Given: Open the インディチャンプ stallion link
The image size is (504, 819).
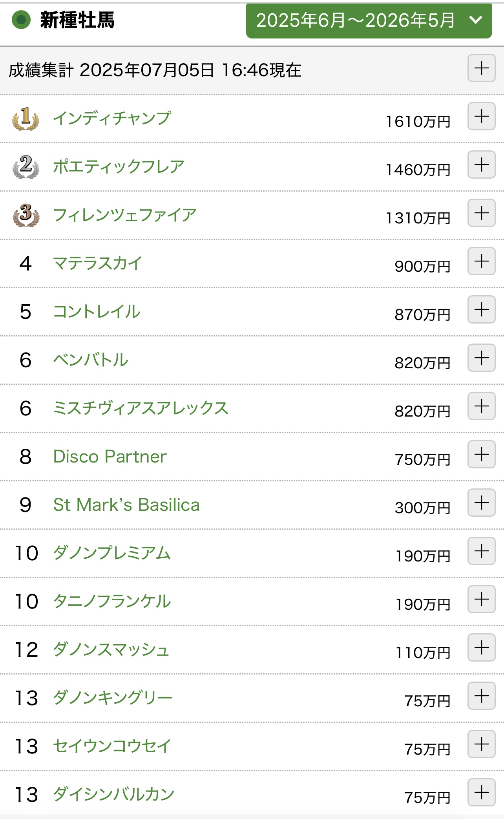Looking at the screenshot, I should pyautogui.click(x=112, y=118).
